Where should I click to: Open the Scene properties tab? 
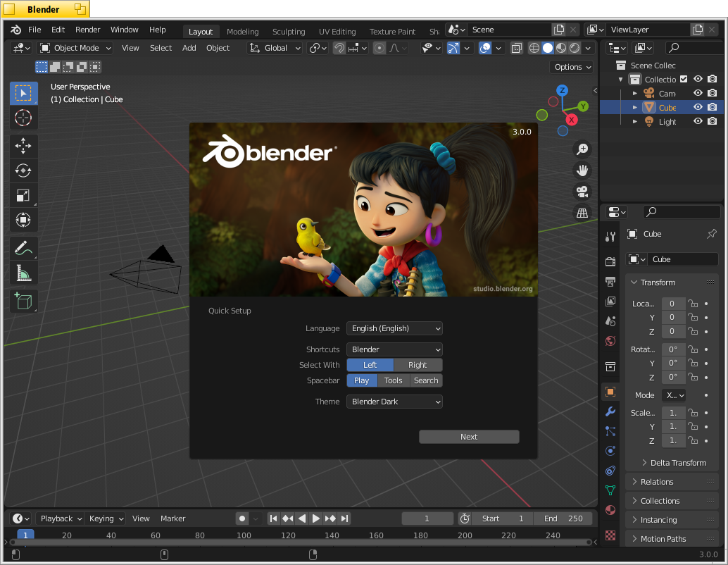(x=610, y=321)
